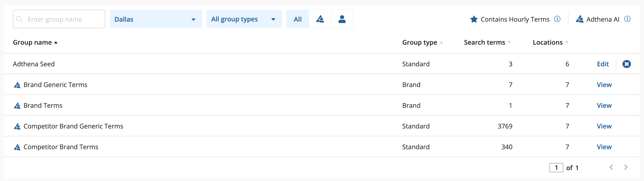Click the Enter group name search field
Image resolution: width=644 pixels, height=181 pixels.
59,19
